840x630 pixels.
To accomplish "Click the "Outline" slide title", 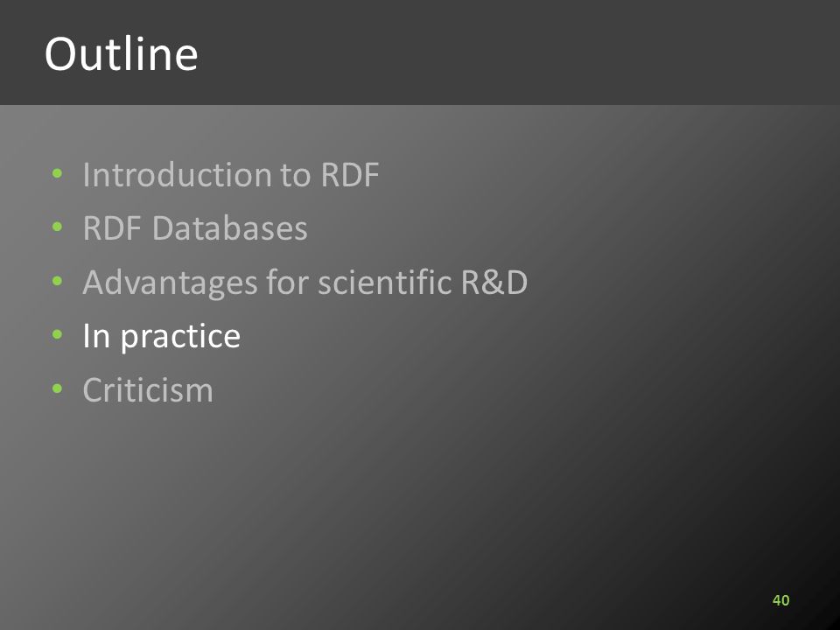I will pyautogui.click(x=121, y=53).
